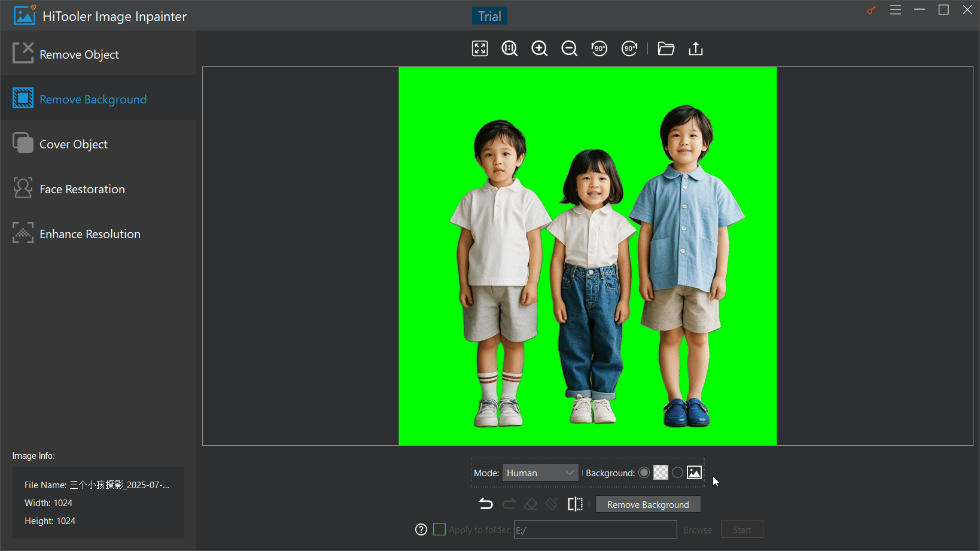Rotate image 90° clockwise
The image size is (980, 551).
point(629,48)
